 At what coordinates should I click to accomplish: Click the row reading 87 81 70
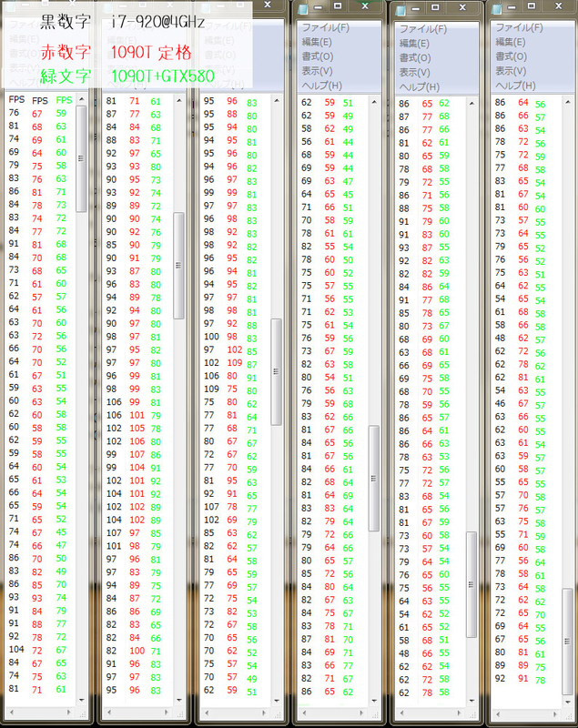(x=328, y=640)
